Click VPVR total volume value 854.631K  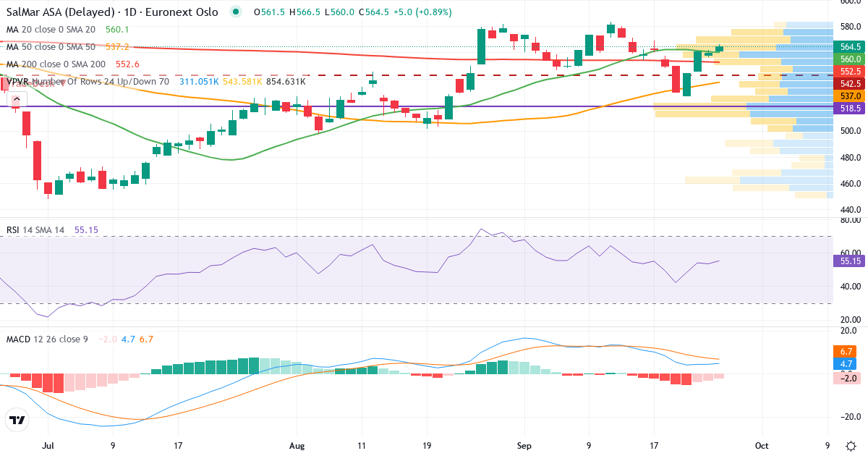pos(286,82)
